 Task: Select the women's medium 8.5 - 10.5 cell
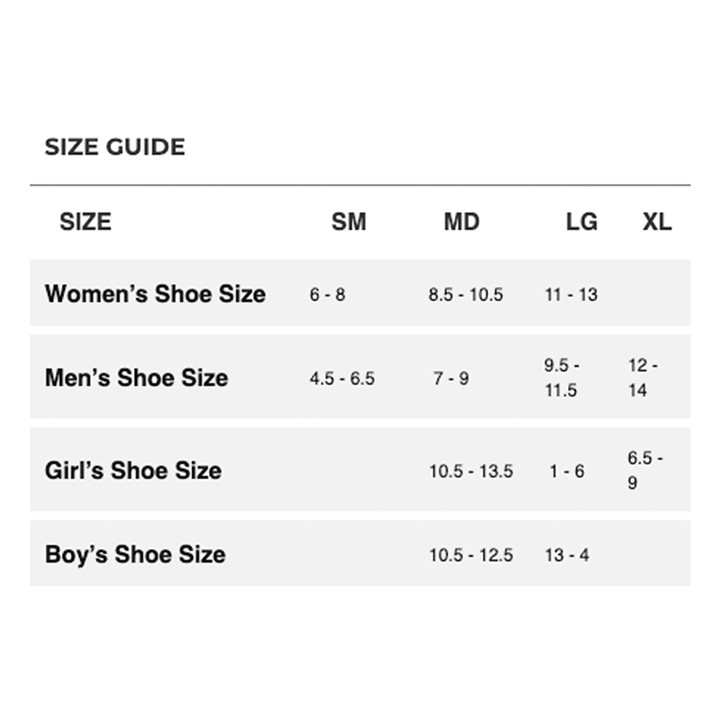pos(466,295)
